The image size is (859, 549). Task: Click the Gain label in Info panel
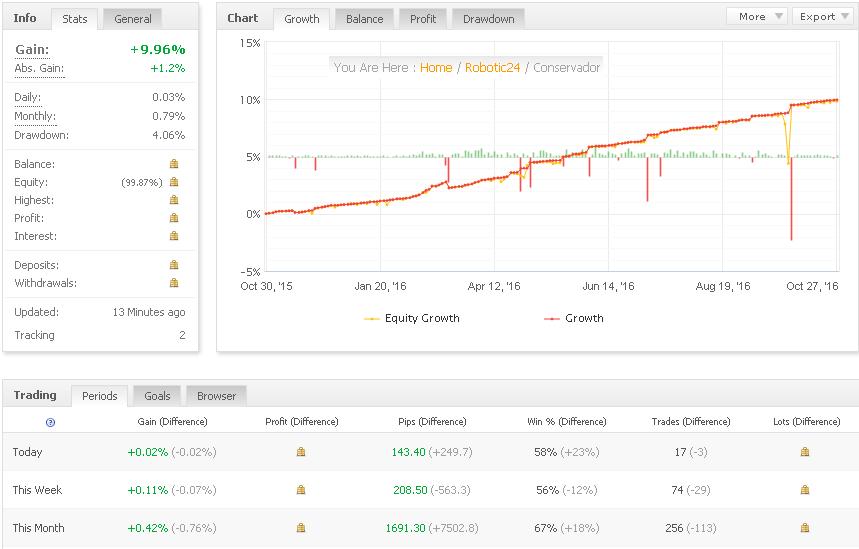pos(32,49)
